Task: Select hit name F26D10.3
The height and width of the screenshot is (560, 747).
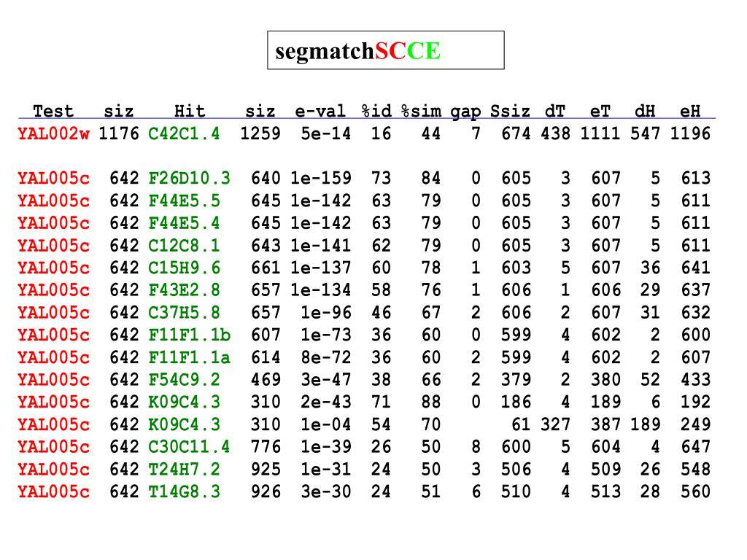Action: coord(189,178)
